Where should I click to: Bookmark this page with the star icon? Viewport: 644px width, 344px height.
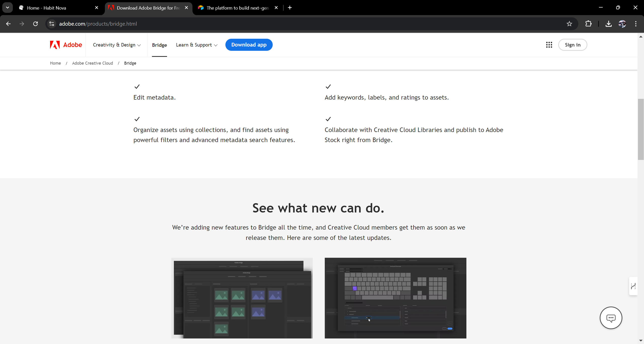(x=569, y=24)
